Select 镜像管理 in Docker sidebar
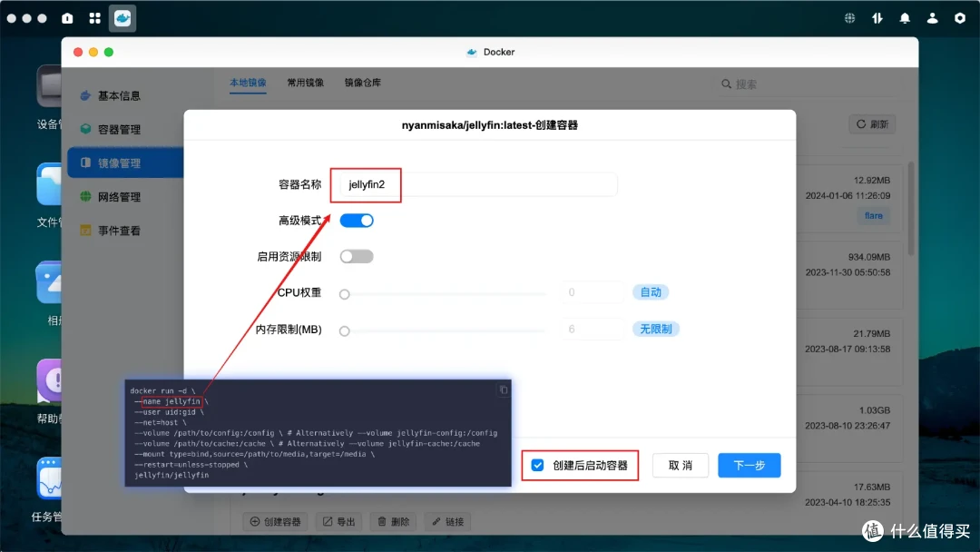This screenshot has height=552, width=980. pos(125,163)
